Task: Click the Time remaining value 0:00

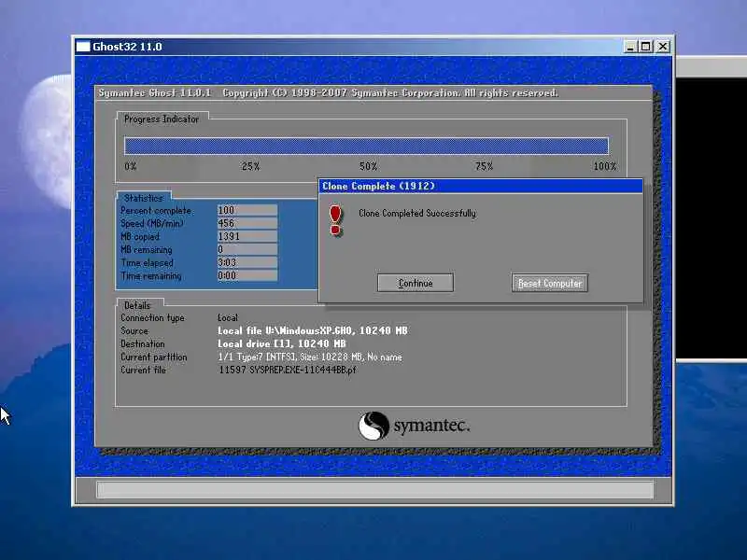Action: [247, 275]
